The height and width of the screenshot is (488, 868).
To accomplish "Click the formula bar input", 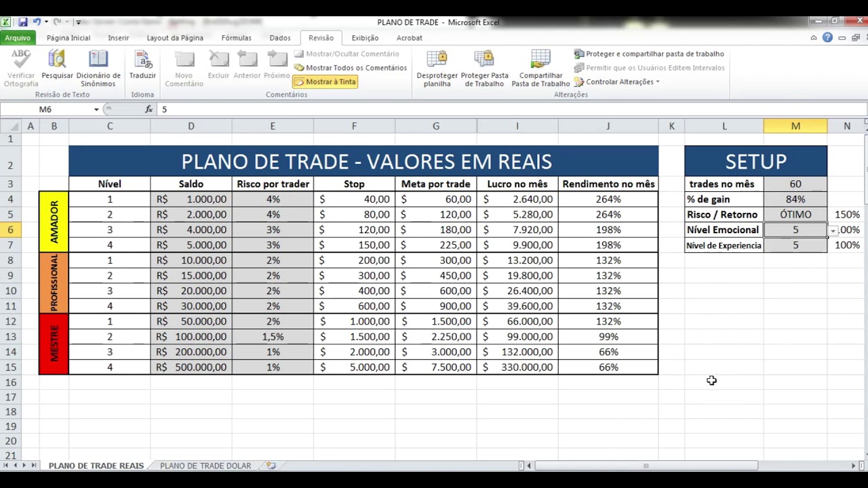I will (x=512, y=109).
